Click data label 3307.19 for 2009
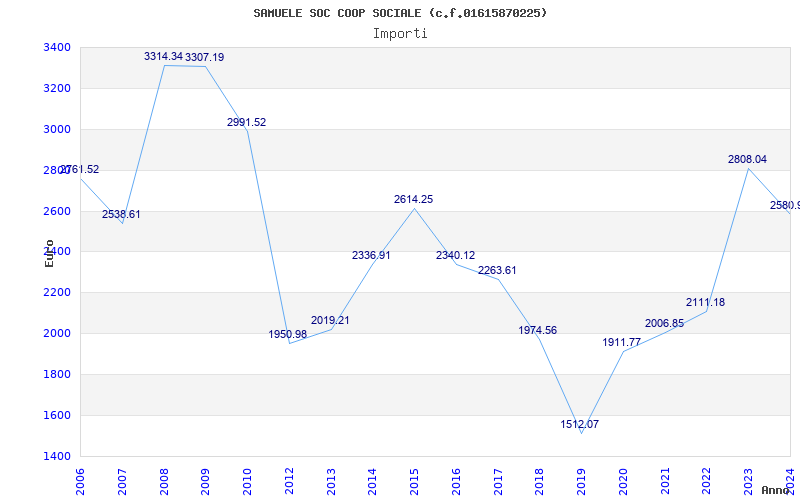This screenshot has height=500, width=800. [205, 57]
